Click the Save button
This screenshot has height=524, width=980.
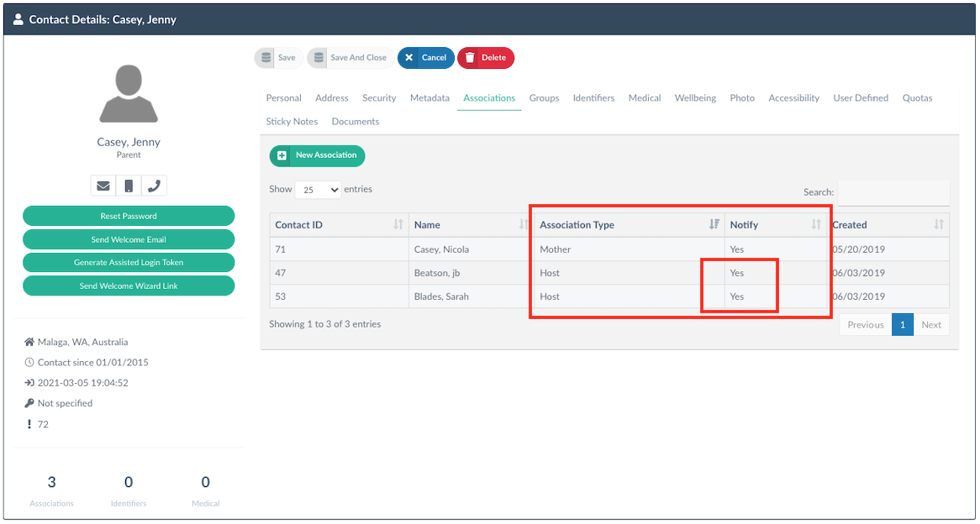pos(279,57)
